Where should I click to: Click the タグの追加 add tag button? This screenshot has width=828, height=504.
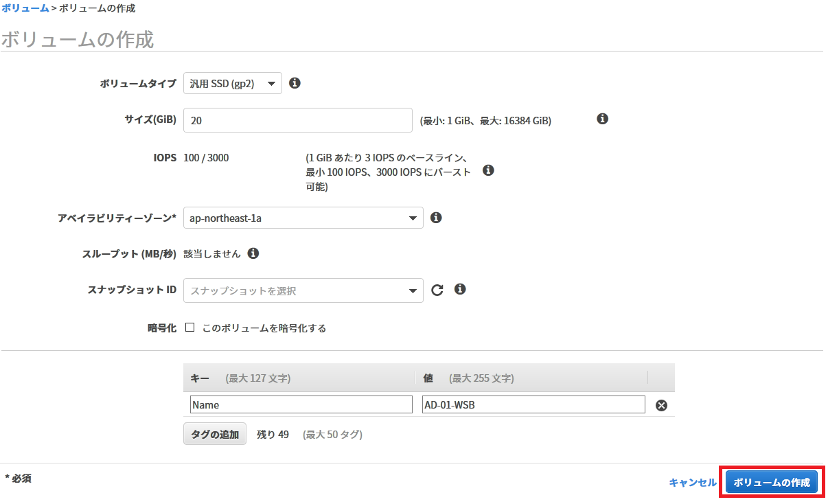[214, 434]
